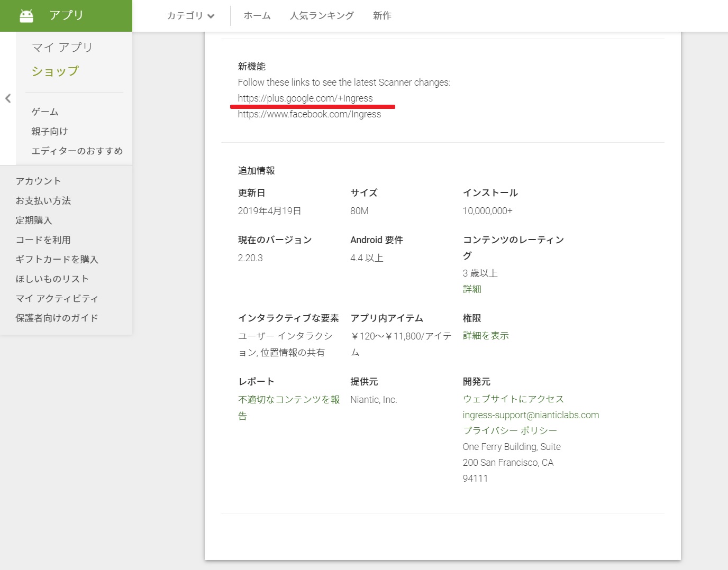This screenshot has width=728, height=570.
Task: Click update date 2019年4月19日
Action: [270, 211]
